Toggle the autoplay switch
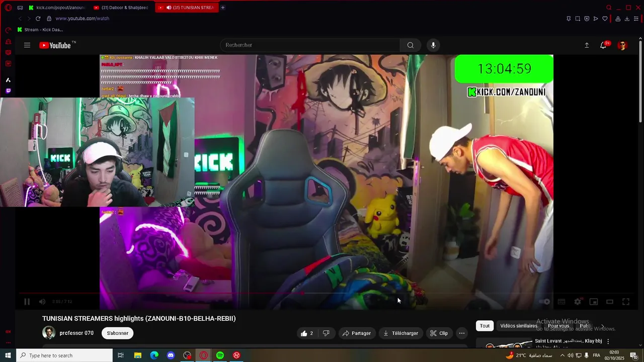Viewport: 644px width, 362px height. point(545,302)
